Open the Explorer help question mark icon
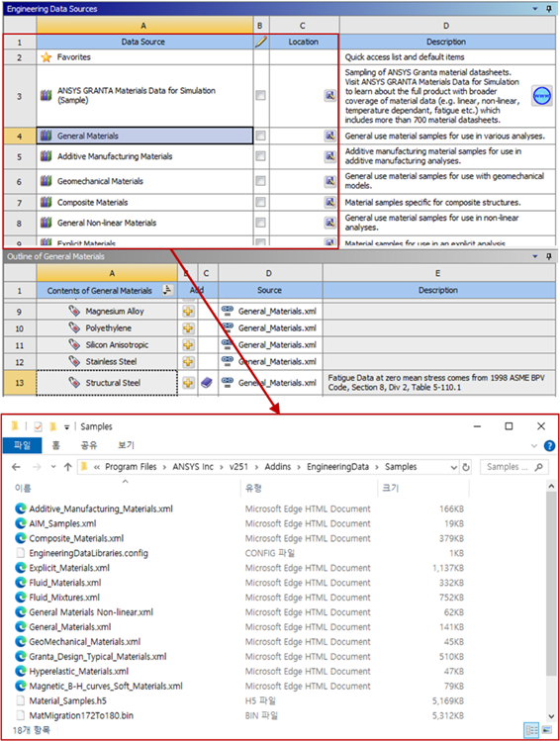Viewport: 560px width, 741px height. pyautogui.click(x=549, y=445)
